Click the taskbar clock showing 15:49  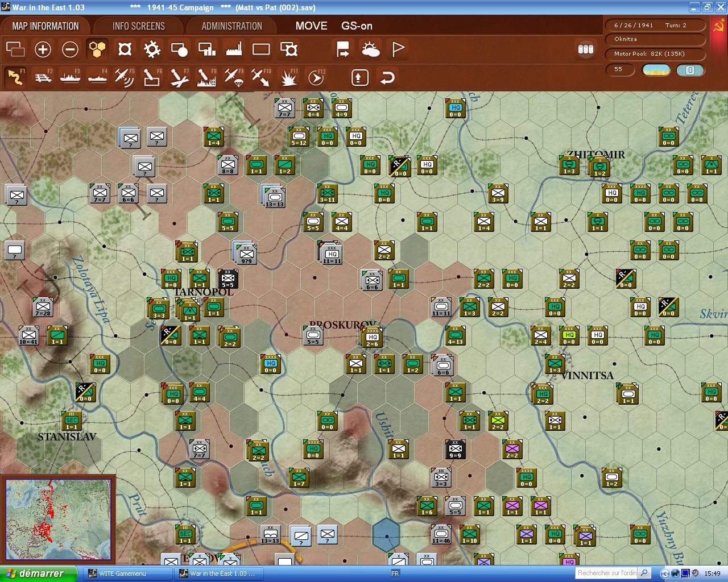712,573
